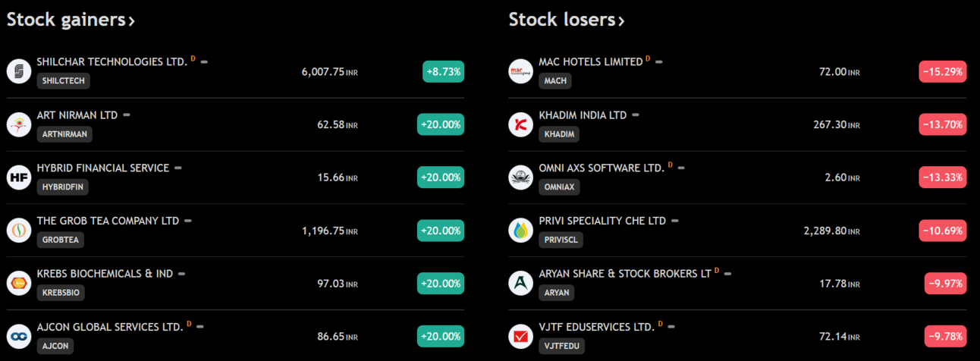Click the Omni AXS Software logo
The height and width of the screenshot is (361, 980).
[x=521, y=177]
